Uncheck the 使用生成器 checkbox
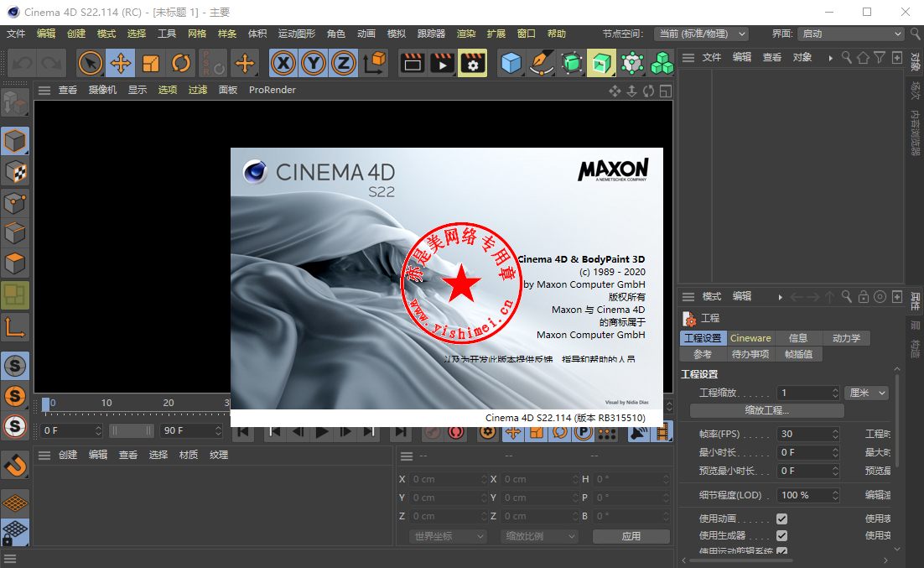Image resolution: width=924 pixels, height=568 pixels. [x=782, y=535]
